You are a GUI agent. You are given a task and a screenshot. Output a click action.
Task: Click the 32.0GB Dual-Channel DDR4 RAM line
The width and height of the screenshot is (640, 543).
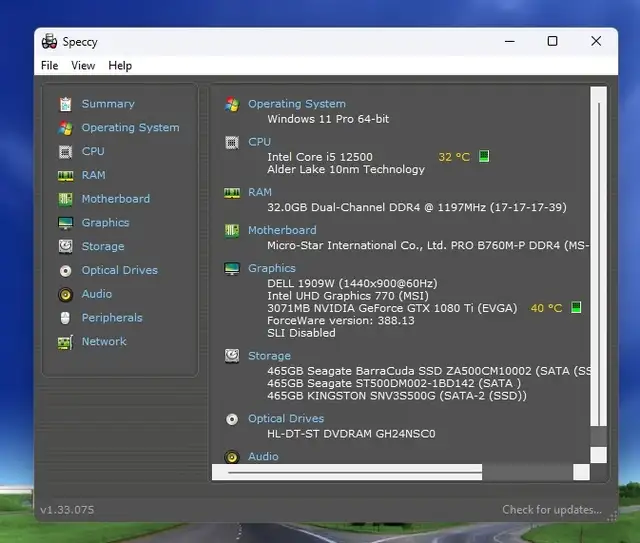tap(417, 207)
